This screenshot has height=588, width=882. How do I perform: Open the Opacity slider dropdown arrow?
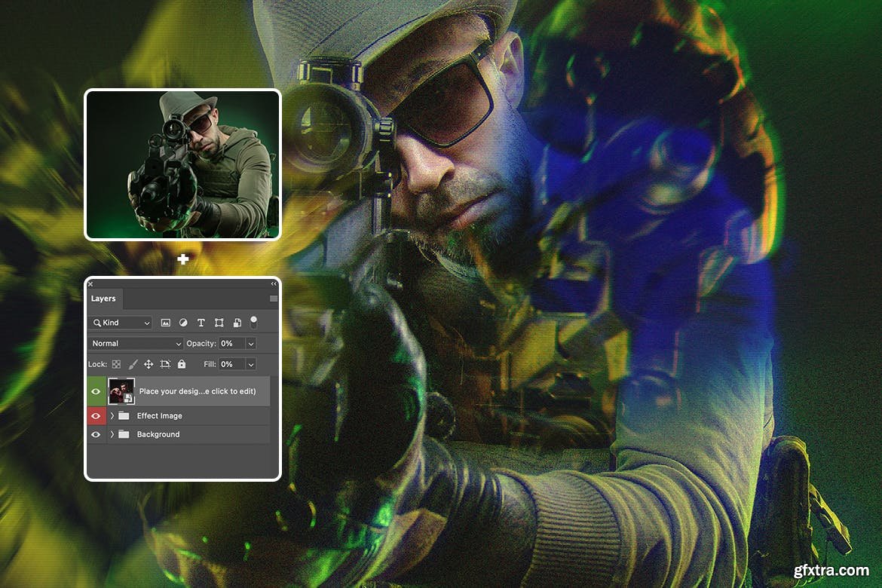[x=250, y=344]
